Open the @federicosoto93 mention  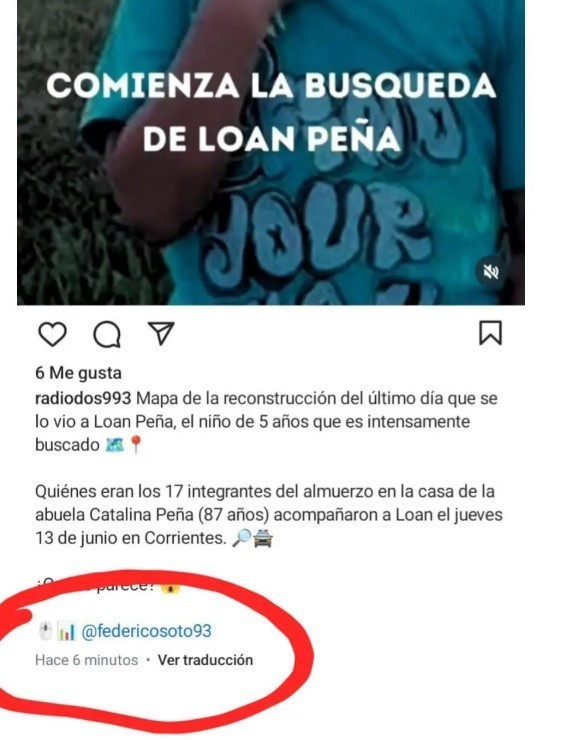(x=146, y=631)
